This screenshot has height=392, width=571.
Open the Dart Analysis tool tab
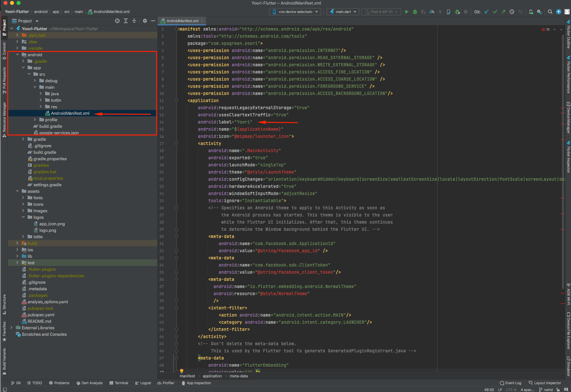click(x=89, y=383)
